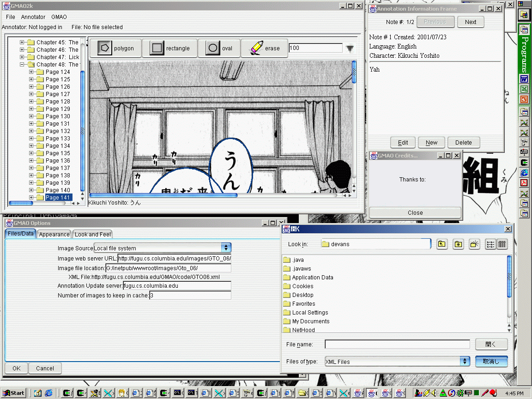Click the mailbox icon in the shortcut bar
Viewport: 532px width, 399px height.
coord(524,152)
